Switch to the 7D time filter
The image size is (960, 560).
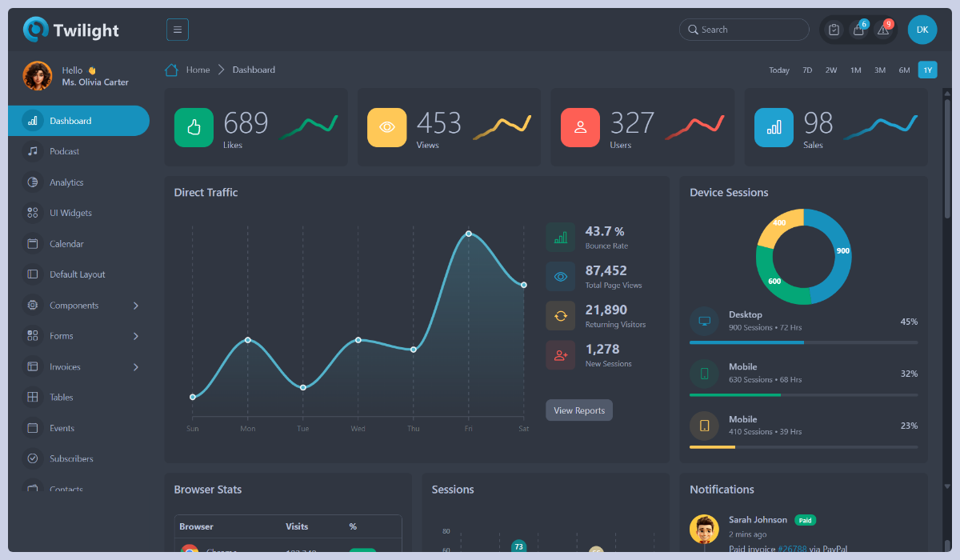pyautogui.click(x=807, y=70)
